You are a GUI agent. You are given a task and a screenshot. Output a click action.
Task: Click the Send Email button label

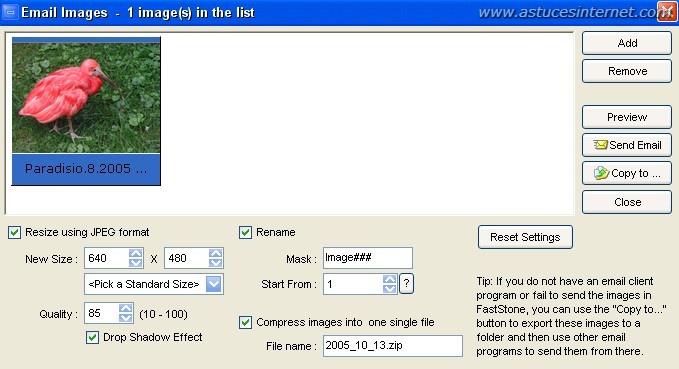pyautogui.click(x=635, y=145)
